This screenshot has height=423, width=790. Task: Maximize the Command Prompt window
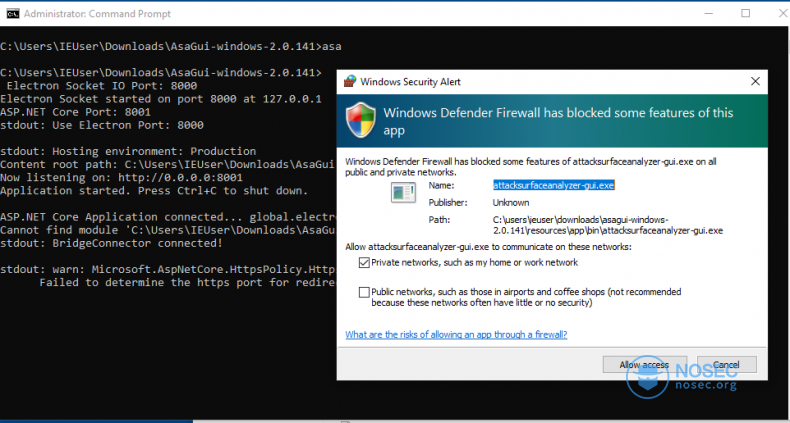click(746, 13)
